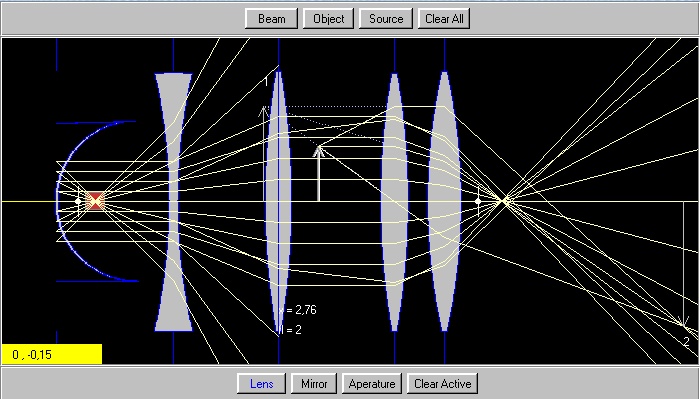Add an Object with the Object button
Image resolution: width=700 pixels, height=399 pixels.
(329, 19)
